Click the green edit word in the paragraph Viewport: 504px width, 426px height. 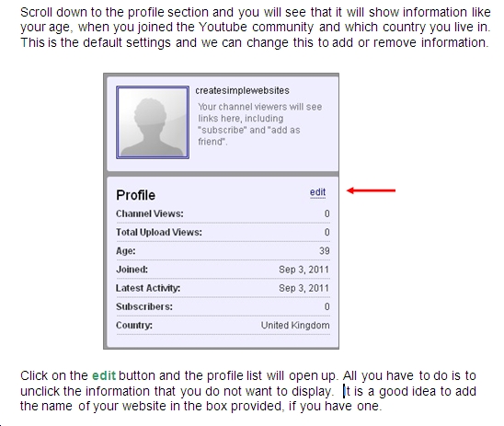[x=104, y=375]
